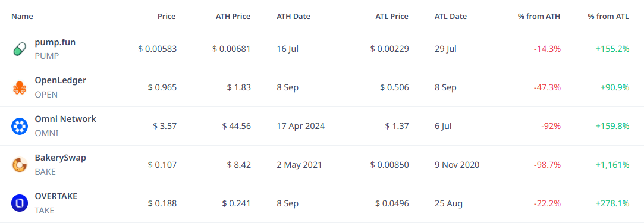Sort table by Name column header
This screenshot has width=644, height=223.
click(x=22, y=17)
